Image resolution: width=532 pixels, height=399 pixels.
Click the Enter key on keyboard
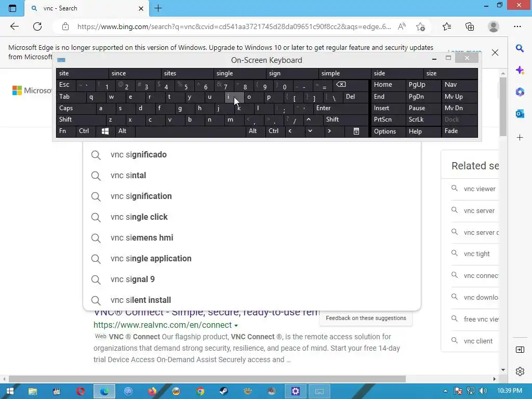[341, 108]
